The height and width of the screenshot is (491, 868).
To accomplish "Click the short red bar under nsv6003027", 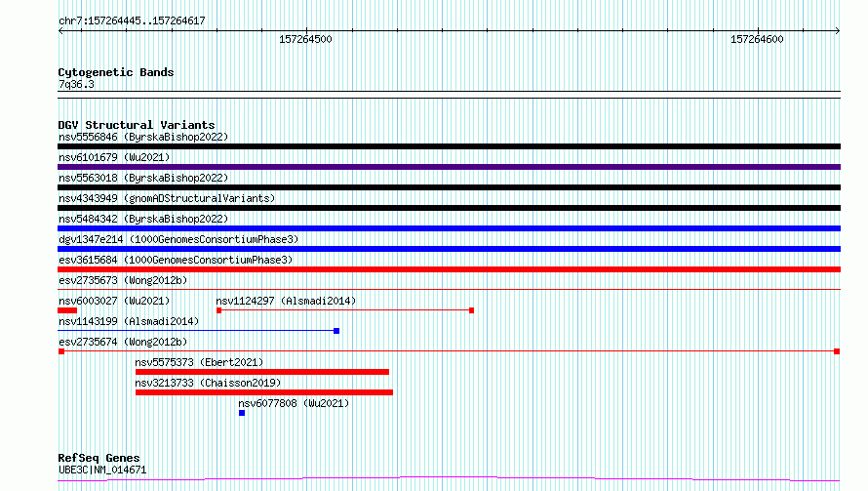I will tap(67, 310).
